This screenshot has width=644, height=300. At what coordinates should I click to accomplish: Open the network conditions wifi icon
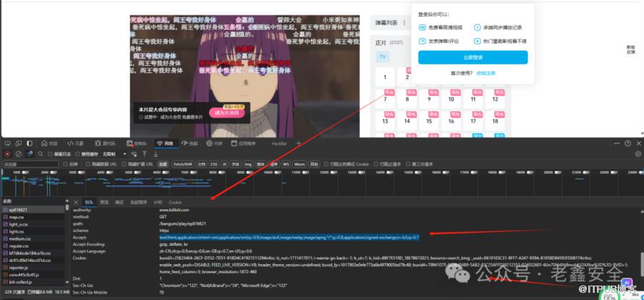coord(134,154)
